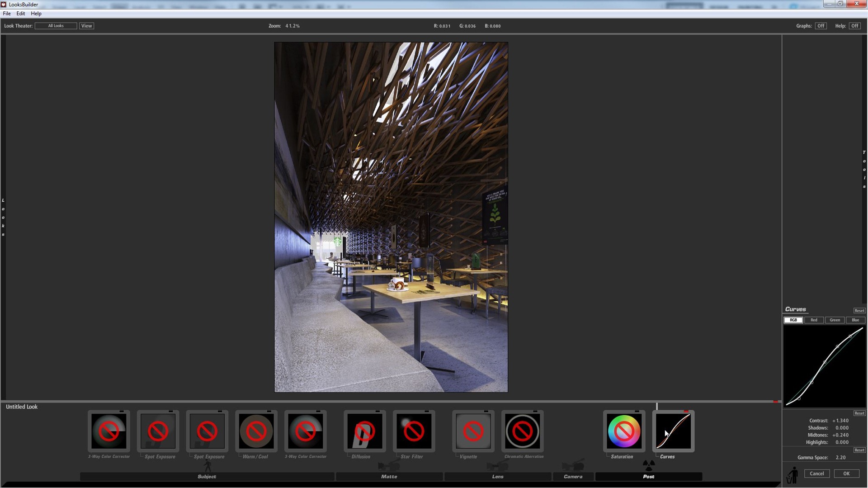Viewport: 868px width, 488px height.
Task: Select the Post tool chain section
Action: click(649, 477)
